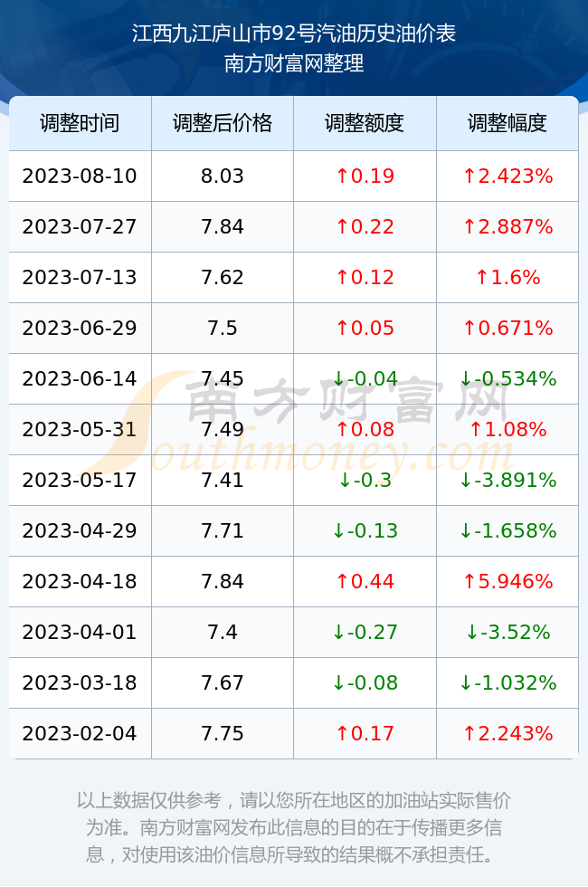Select the 2023-04-01 date cell

80,632
